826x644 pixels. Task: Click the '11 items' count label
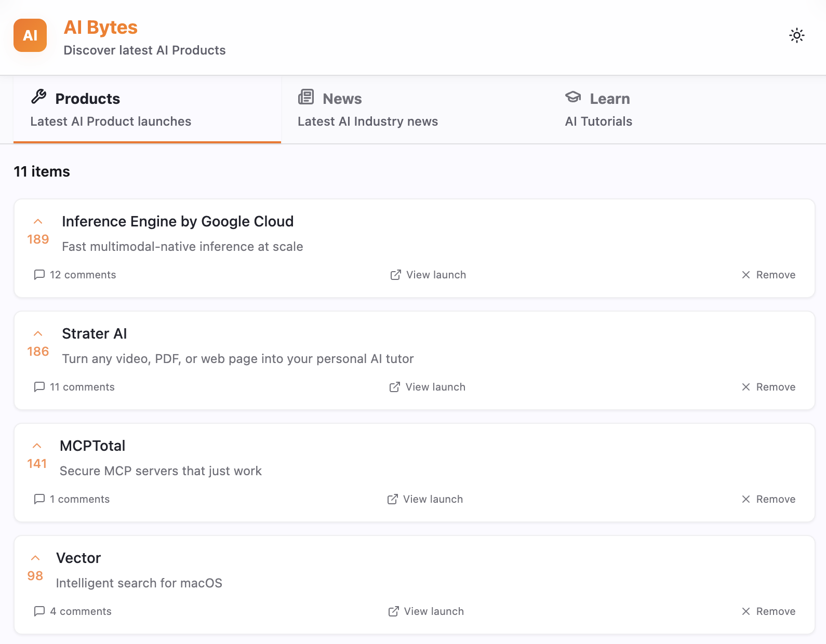(42, 171)
